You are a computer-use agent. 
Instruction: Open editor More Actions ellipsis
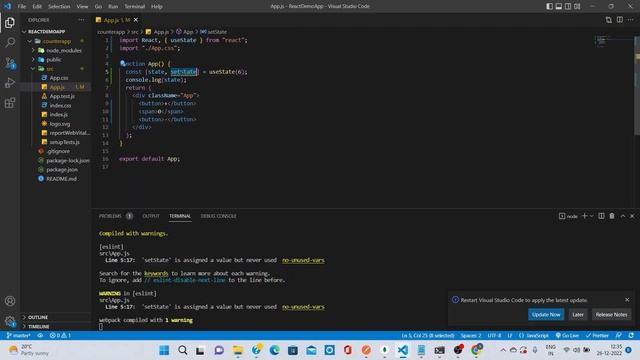coord(631,20)
